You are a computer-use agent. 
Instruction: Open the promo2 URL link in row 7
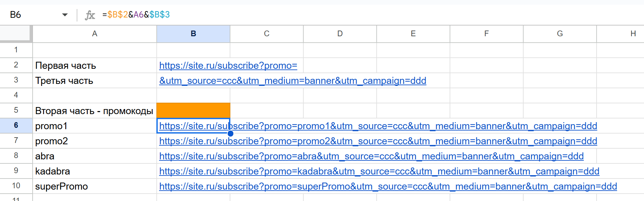click(x=378, y=141)
